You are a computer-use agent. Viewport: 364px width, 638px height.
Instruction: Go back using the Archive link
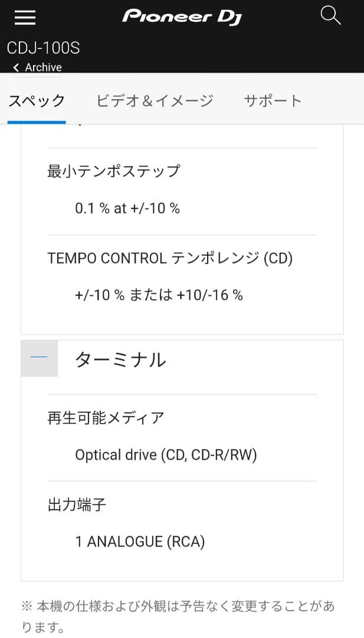tap(42, 67)
